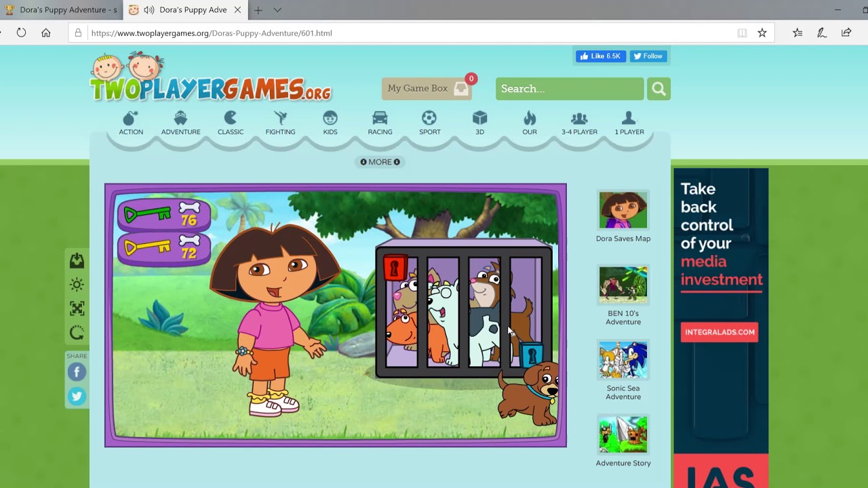Image resolution: width=868 pixels, height=488 pixels.
Task: Toggle the lights brightness icon beside game
Action: (x=77, y=285)
